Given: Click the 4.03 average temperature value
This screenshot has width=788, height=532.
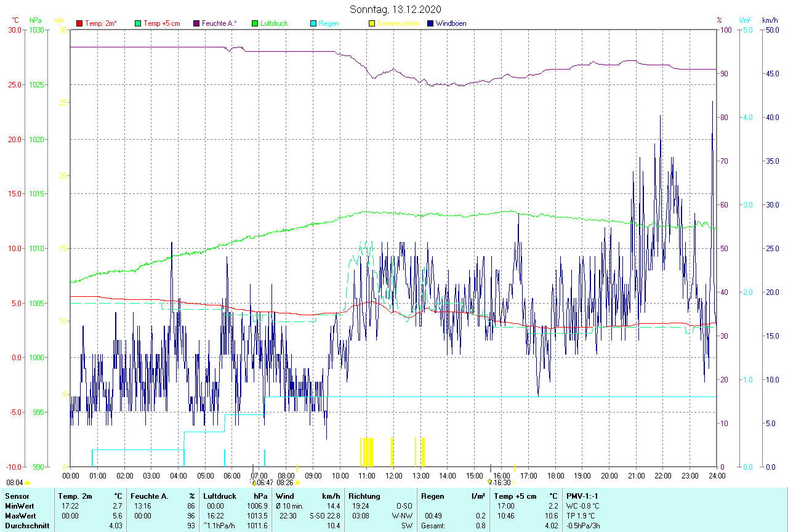Looking at the screenshot, I should pos(115,526).
